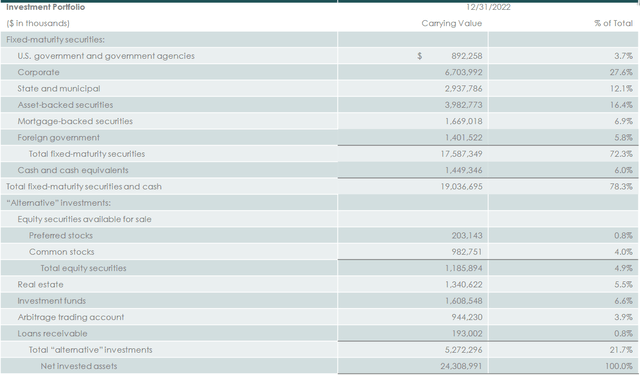Click the 5.5% cell

623,284
